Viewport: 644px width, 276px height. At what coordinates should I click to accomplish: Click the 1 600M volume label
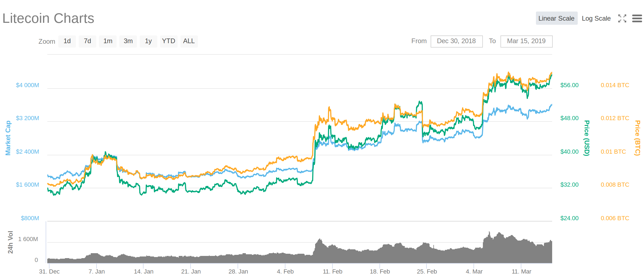tap(28, 239)
